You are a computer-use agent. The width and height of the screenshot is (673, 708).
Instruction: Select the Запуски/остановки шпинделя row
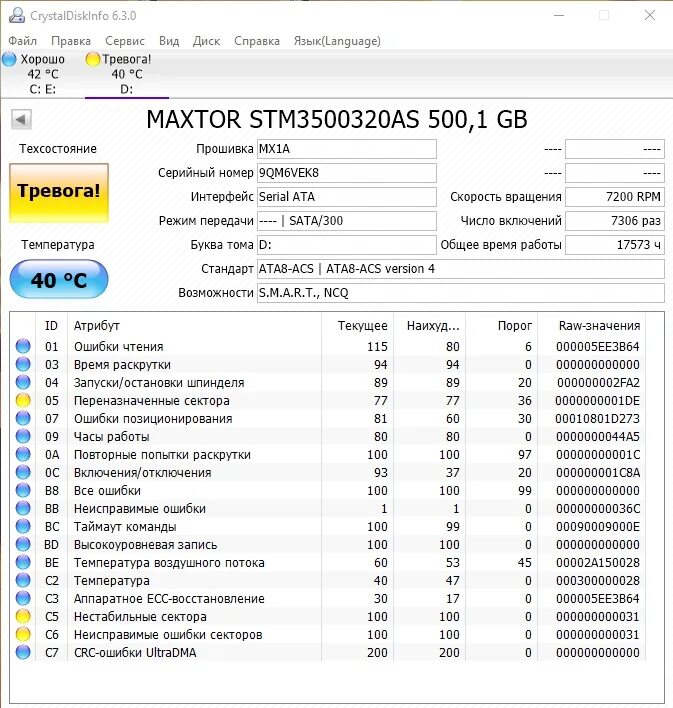327,382
